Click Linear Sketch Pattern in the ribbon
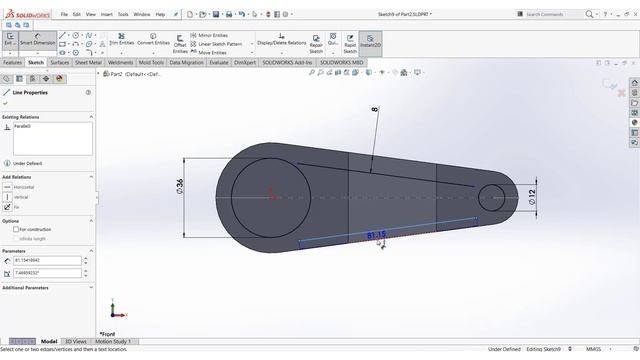 coord(216,44)
